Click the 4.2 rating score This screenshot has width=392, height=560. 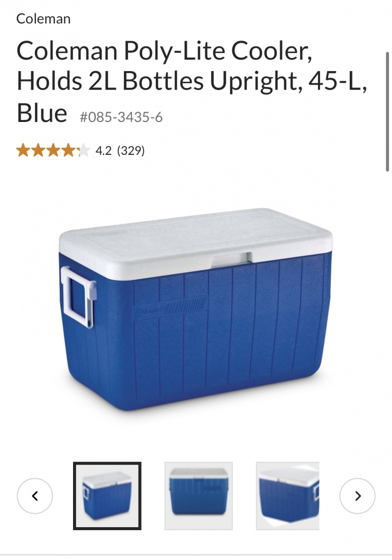(x=103, y=151)
